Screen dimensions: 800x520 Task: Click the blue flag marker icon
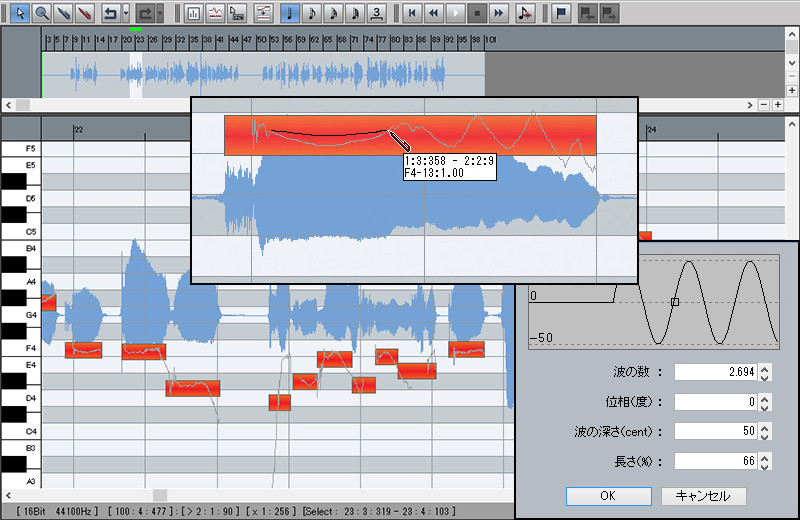[x=561, y=13]
